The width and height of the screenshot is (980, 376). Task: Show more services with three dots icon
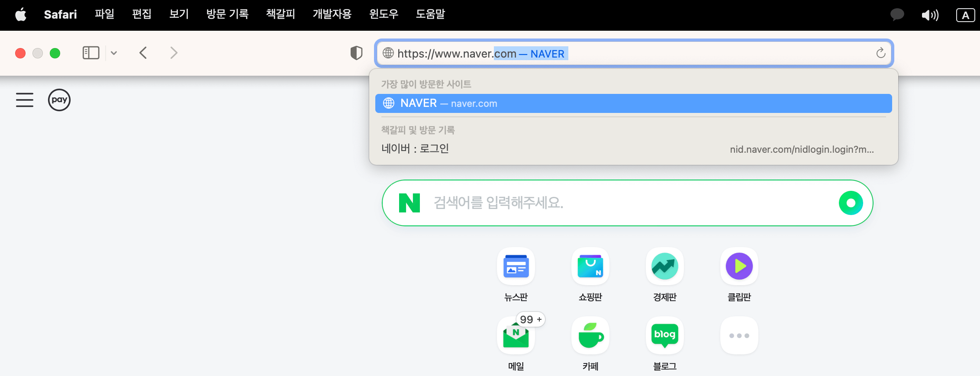[x=739, y=336]
